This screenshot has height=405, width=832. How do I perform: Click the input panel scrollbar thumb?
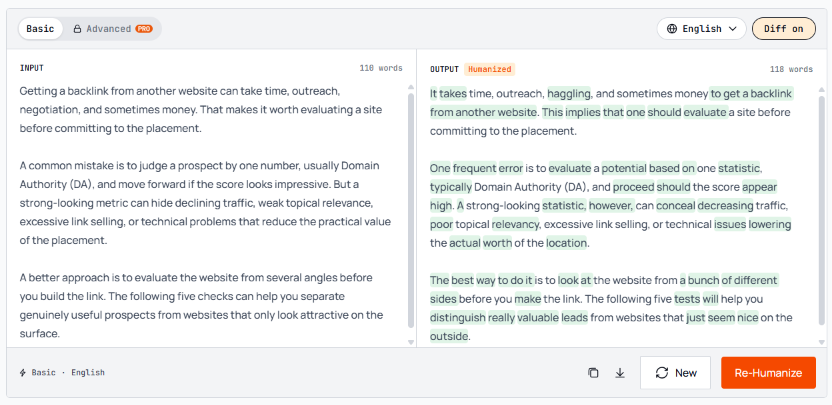[x=411, y=211]
